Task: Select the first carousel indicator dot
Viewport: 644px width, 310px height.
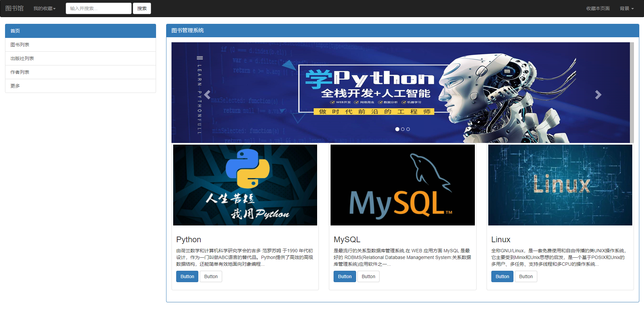Action: tap(397, 129)
